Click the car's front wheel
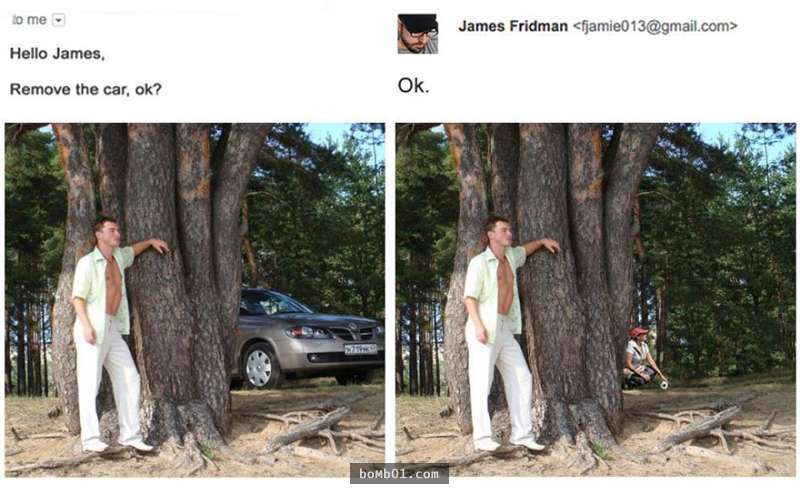 (259, 366)
